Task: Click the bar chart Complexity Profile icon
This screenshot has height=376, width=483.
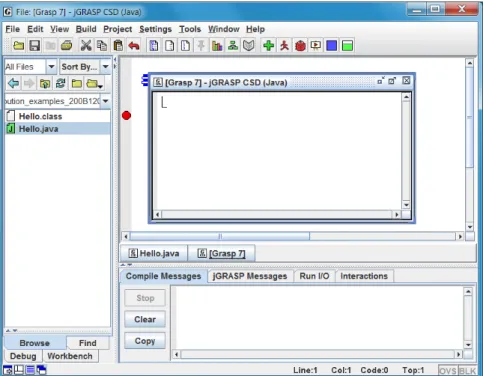Action: click(x=217, y=45)
